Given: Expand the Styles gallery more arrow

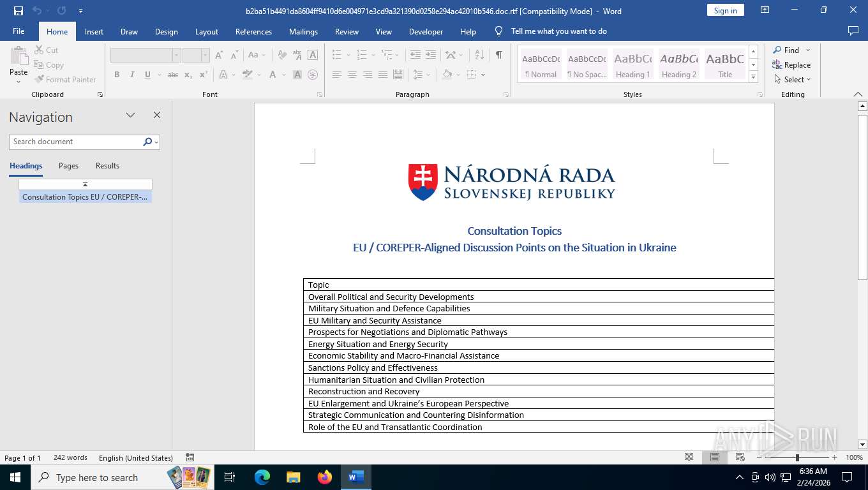Looking at the screenshot, I should [x=753, y=77].
